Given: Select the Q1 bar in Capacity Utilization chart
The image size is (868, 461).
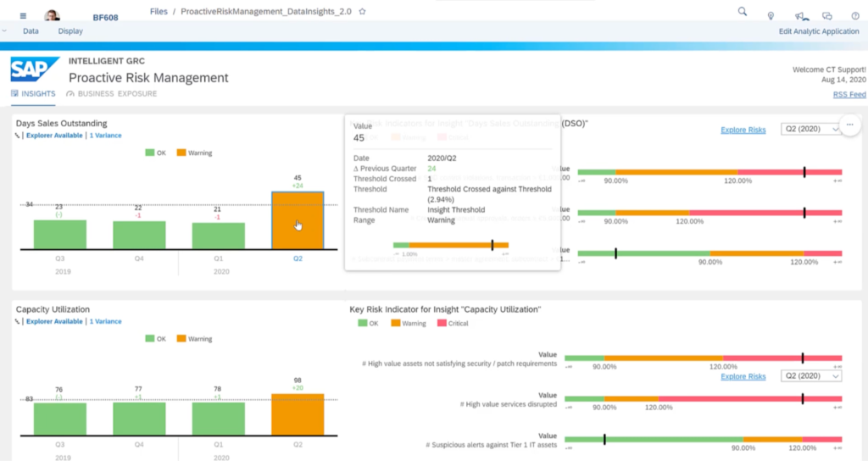Looking at the screenshot, I should click(x=219, y=419).
